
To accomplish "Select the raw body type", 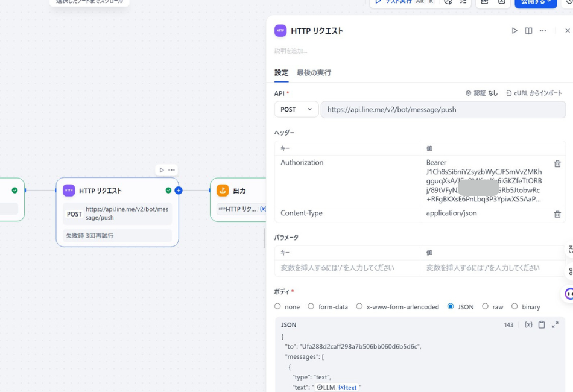I will [x=486, y=306].
